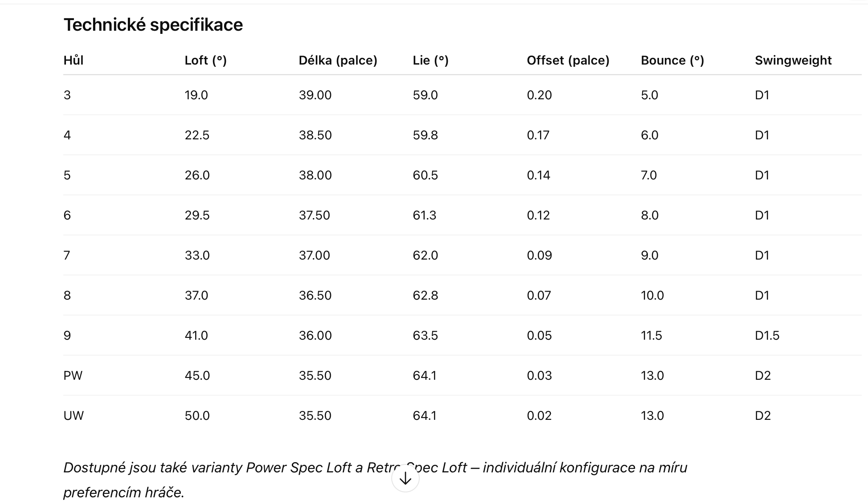Select the Délka (palce) column header
This screenshot has width=868, height=504.
click(x=338, y=60)
